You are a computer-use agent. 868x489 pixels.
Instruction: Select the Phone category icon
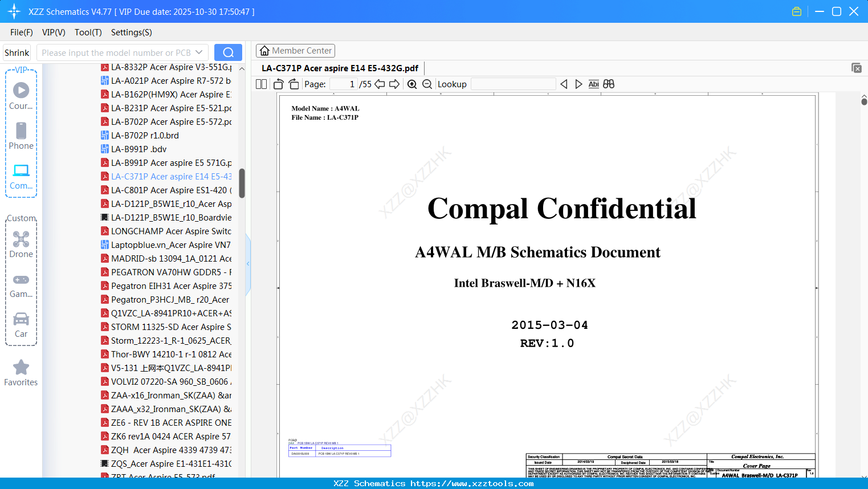(x=21, y=136)
